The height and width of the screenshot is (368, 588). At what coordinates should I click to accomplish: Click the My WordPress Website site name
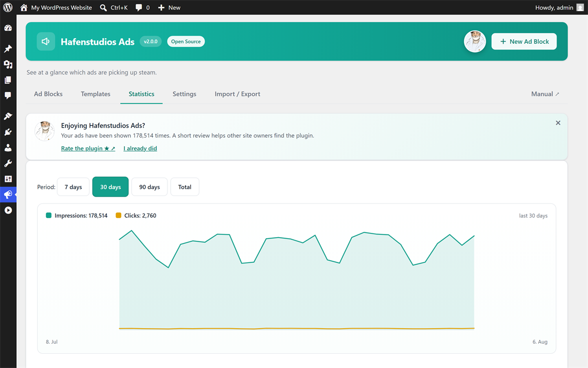[61, 7]
